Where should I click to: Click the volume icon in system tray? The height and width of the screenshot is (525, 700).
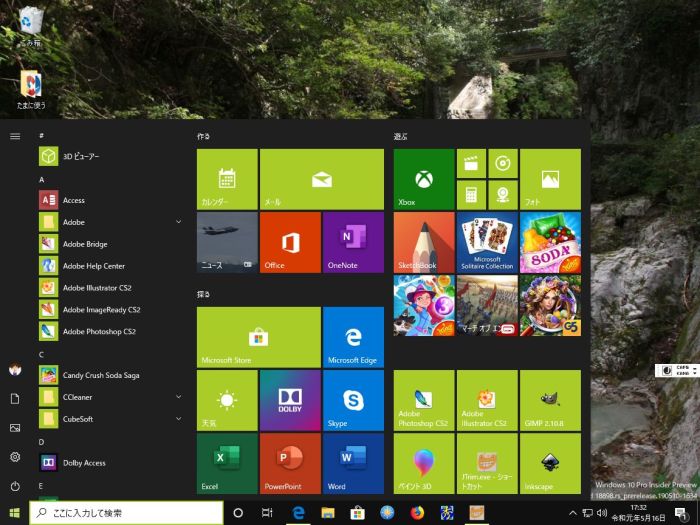point(601,513)
